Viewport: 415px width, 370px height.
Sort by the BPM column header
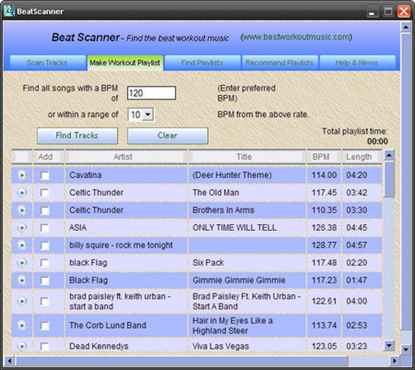click(323, 157)
